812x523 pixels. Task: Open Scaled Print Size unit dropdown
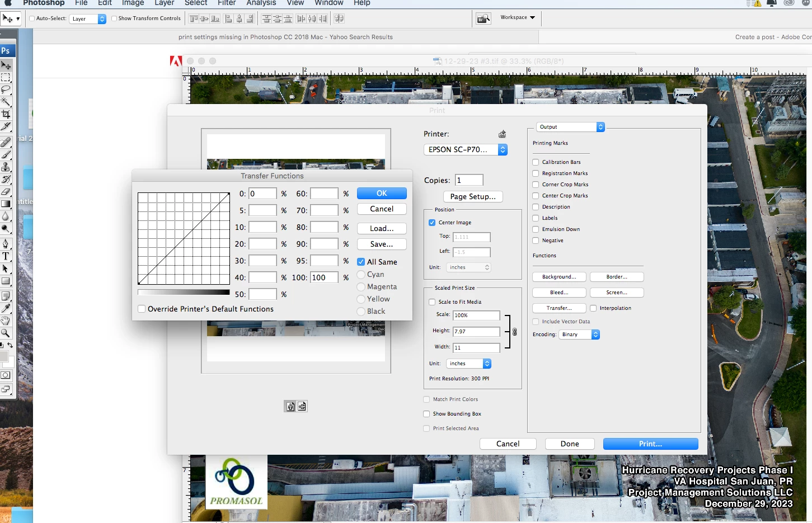[469, 364]
